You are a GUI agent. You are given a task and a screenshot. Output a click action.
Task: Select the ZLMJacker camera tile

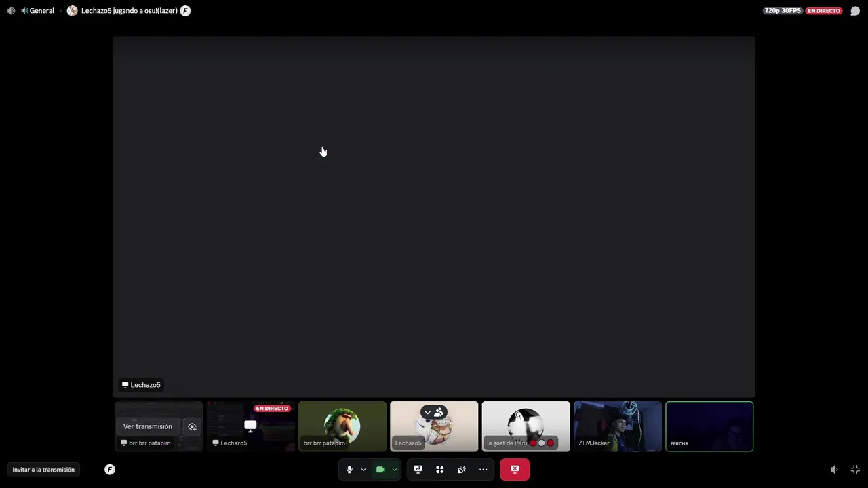(x=618, y=426)
